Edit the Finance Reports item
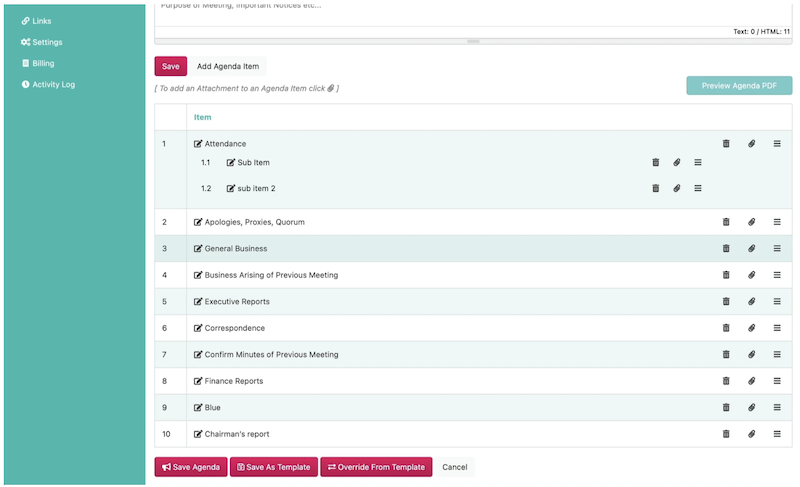 (198, 381)
